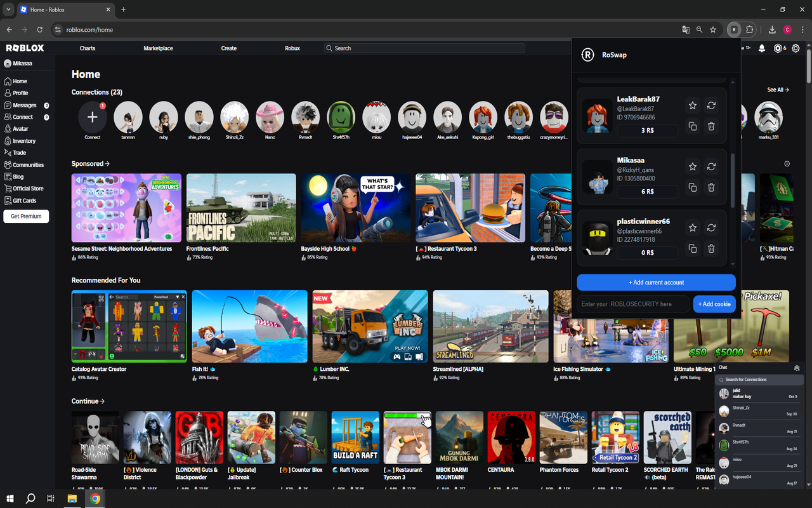Refresh the plasticwinner66 account entry
The width and height of the screenshot is (812, 508).
point(711,228)
